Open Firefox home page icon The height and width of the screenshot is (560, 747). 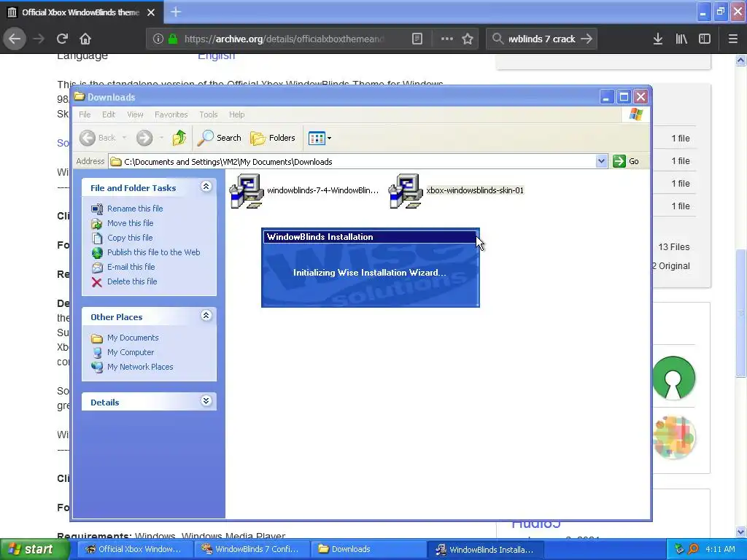click(85, 39)
